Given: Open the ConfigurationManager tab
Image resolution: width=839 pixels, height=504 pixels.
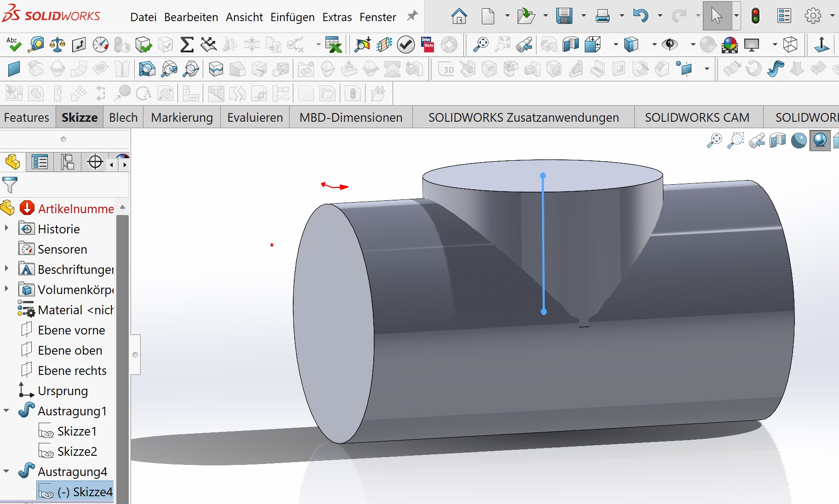Looking at the screenshot, I should (67, 162).
